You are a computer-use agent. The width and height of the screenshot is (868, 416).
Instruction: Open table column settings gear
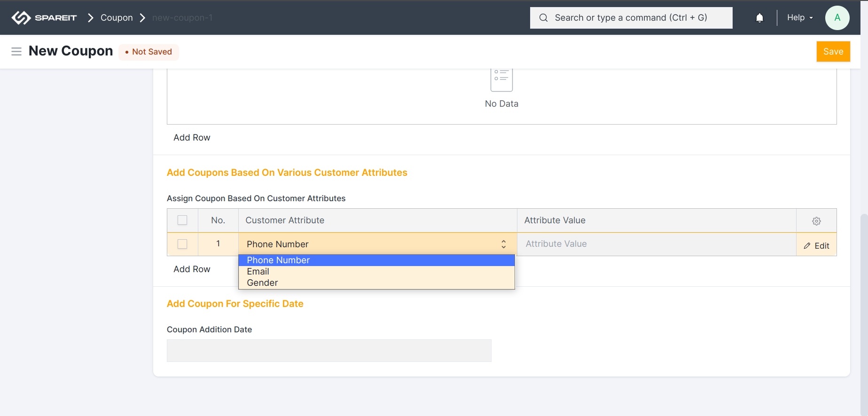pyautogui.click(x=816, y=221)
